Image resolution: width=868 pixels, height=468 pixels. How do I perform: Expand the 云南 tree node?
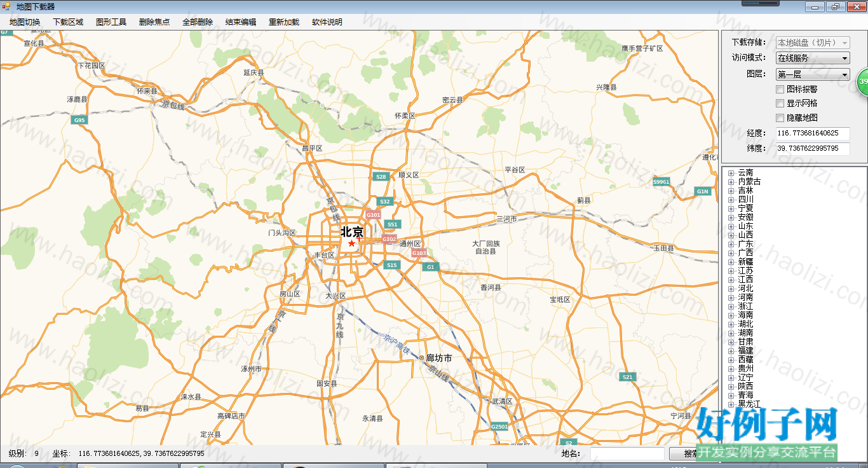(x=731, y=173)
